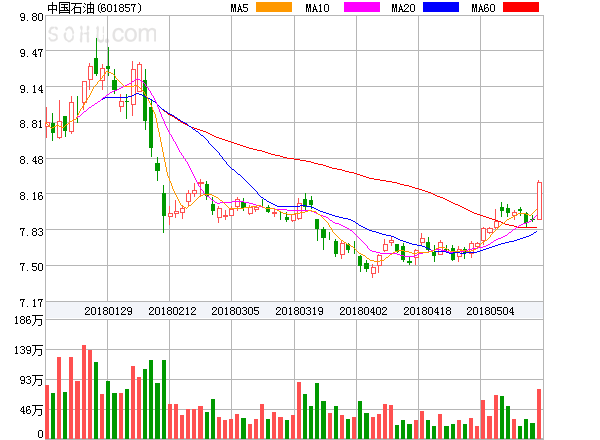Click the last red volume bar
The width and height of the screenshot is (600, 440).
pos(539,414)
